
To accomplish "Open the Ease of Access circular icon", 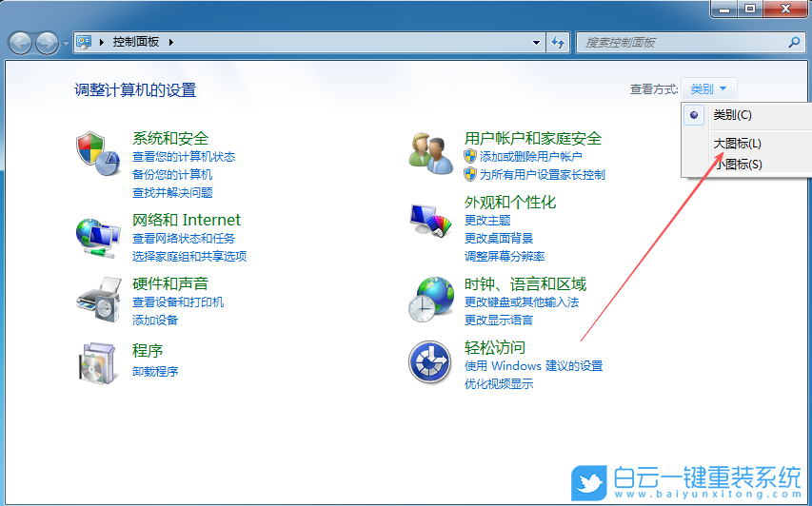I will coord(429,361).
